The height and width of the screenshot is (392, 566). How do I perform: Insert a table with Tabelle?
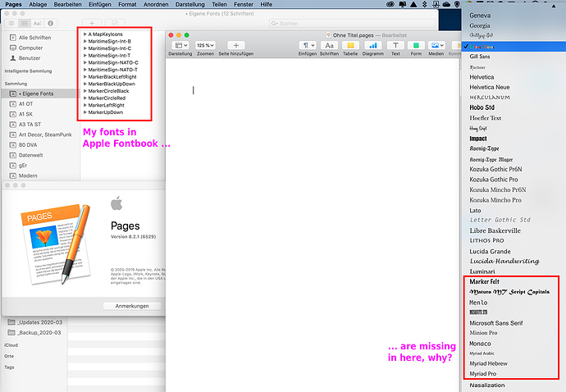coord(350,45)
